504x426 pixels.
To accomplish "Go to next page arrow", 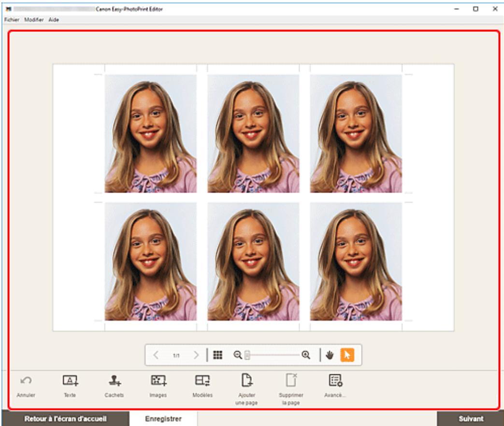I will 196,355.
